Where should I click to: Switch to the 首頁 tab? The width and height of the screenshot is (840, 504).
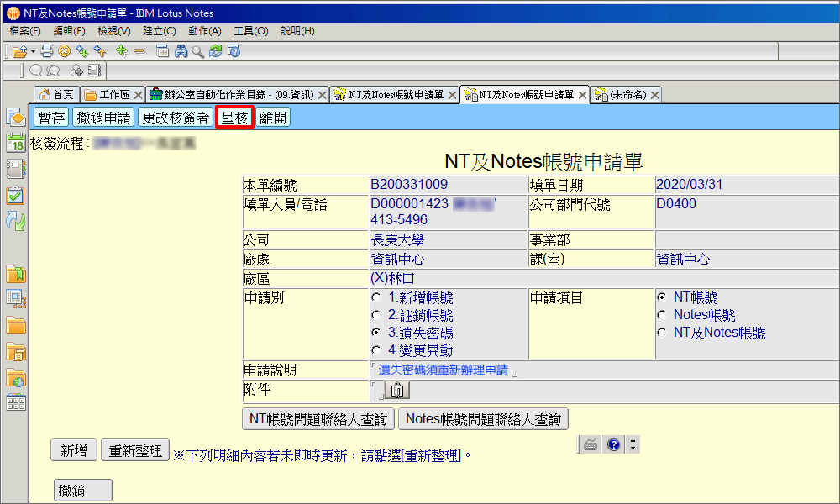coord(57,95)
